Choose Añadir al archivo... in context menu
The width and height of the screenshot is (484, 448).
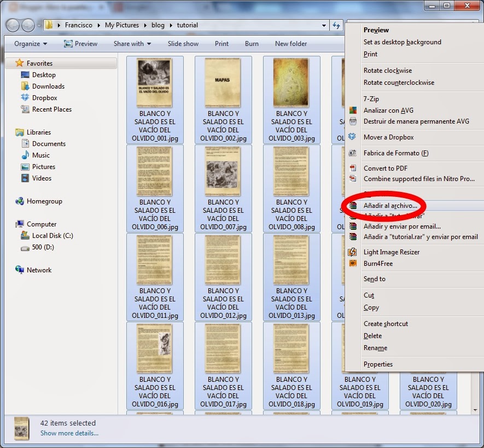tap(390, 206)
